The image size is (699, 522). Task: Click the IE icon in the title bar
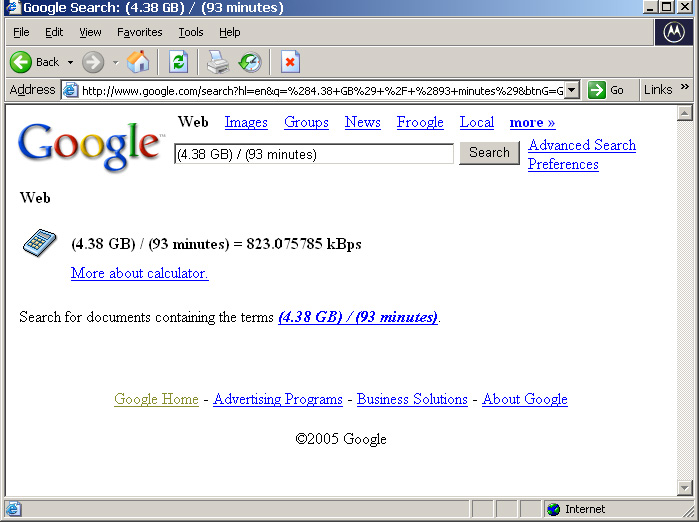point(13,8)
